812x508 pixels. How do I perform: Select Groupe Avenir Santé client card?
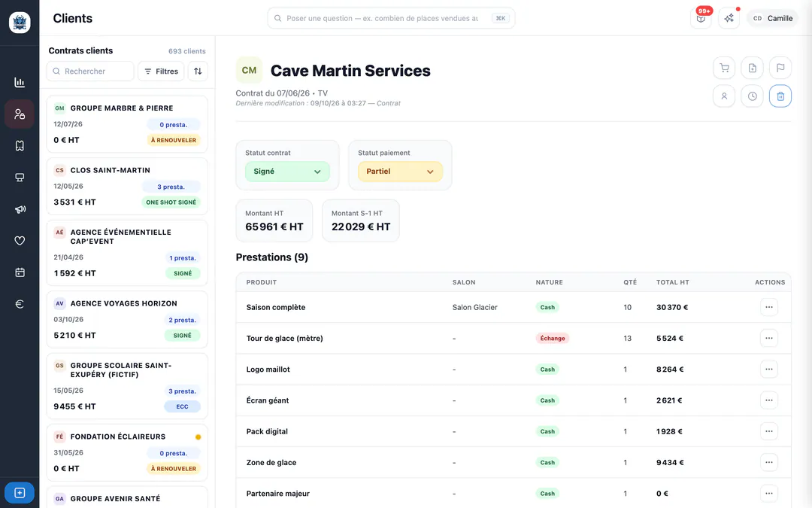tap(127, 497)
